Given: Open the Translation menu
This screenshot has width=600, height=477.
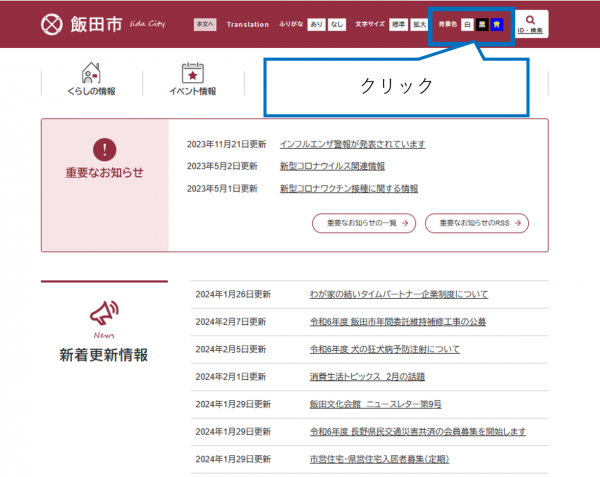Looking at the screenshot, I should click(248, 24).
